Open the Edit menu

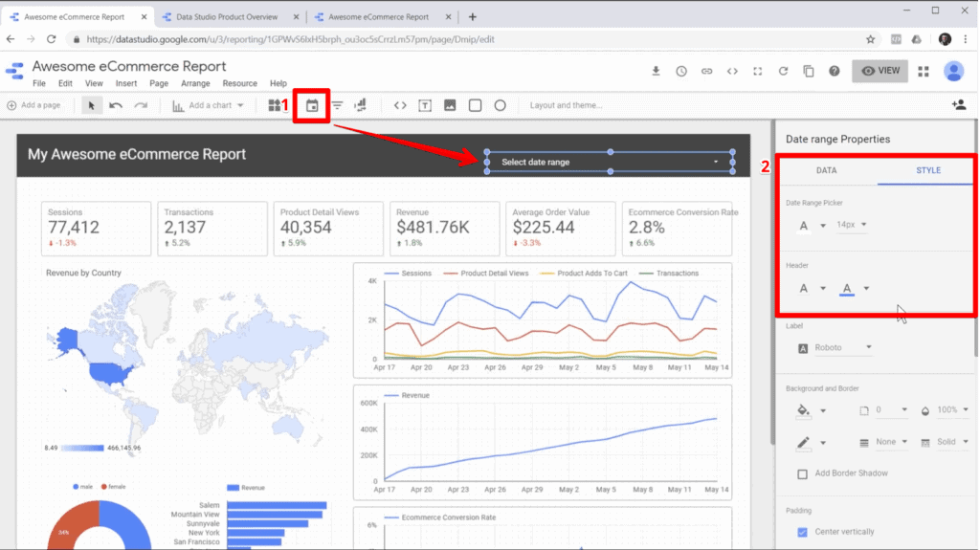coord(65,83)
